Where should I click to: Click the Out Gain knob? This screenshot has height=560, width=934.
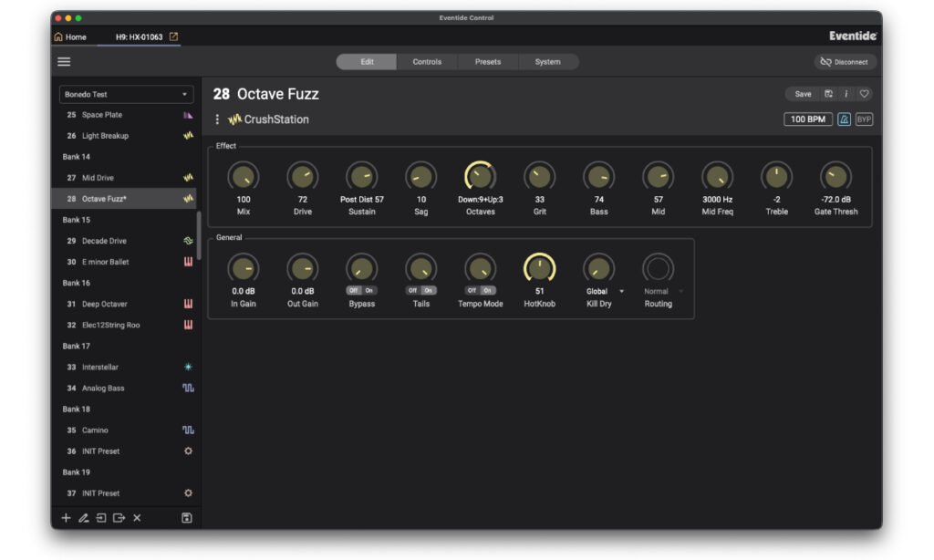[303, 269]
